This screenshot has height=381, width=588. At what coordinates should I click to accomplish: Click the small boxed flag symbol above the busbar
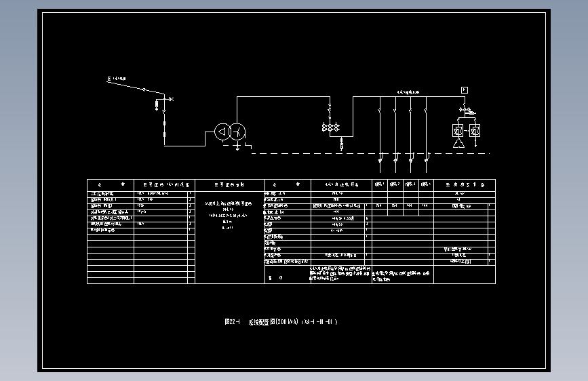465,90
